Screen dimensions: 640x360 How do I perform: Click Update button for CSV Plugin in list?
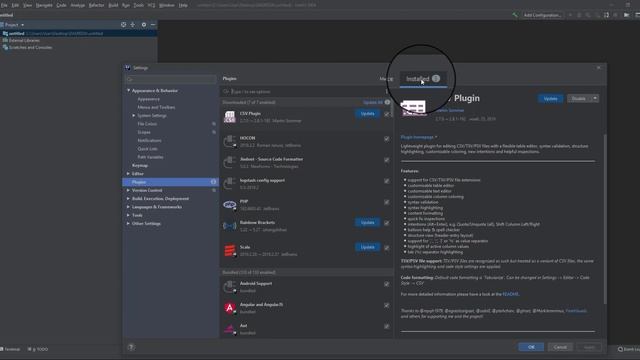pos(367,114)
